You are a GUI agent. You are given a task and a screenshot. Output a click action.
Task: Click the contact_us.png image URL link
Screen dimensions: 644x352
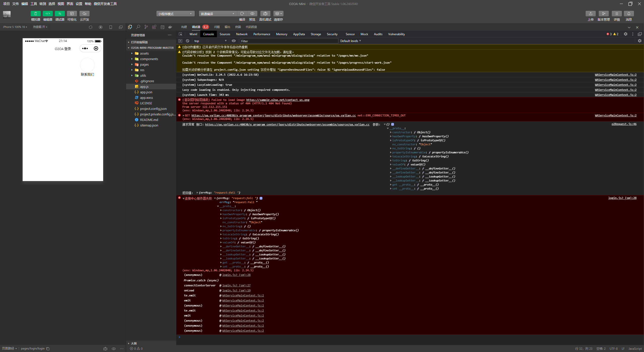point(278,100)
